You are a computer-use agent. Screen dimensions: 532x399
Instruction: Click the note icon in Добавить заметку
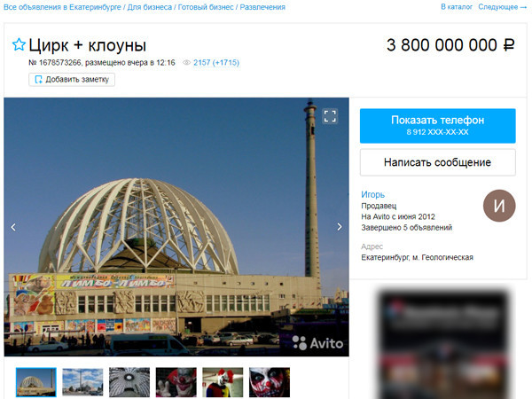(x=39, y=80)
